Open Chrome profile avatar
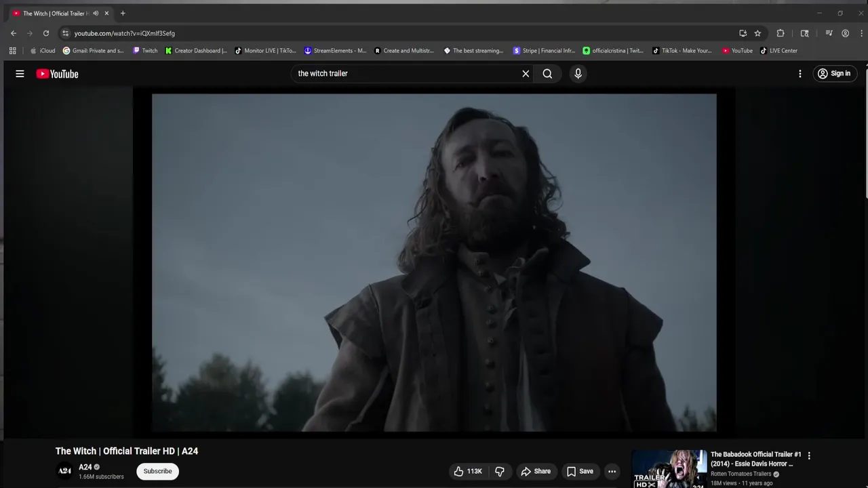Image resolution: width=868 pixels, height=488 pixels. (845, 33)
